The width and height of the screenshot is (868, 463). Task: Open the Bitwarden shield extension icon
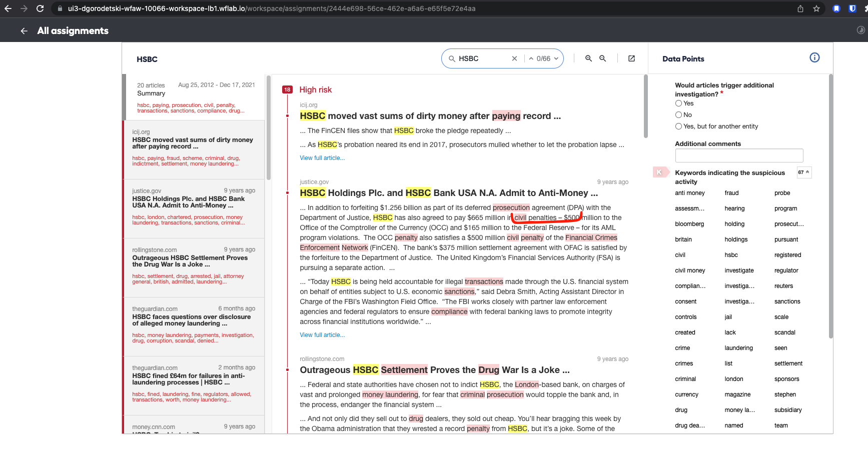852,8
